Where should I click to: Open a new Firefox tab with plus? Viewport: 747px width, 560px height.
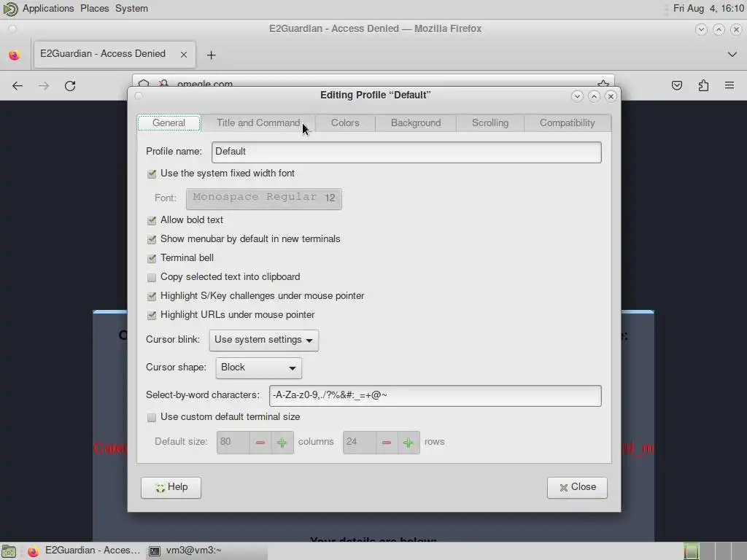point(211,55)
